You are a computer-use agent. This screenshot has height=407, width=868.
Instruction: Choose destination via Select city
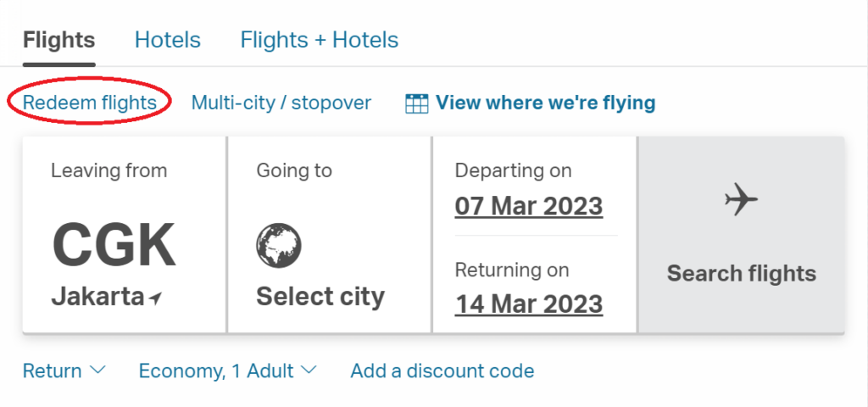(320, 296)
